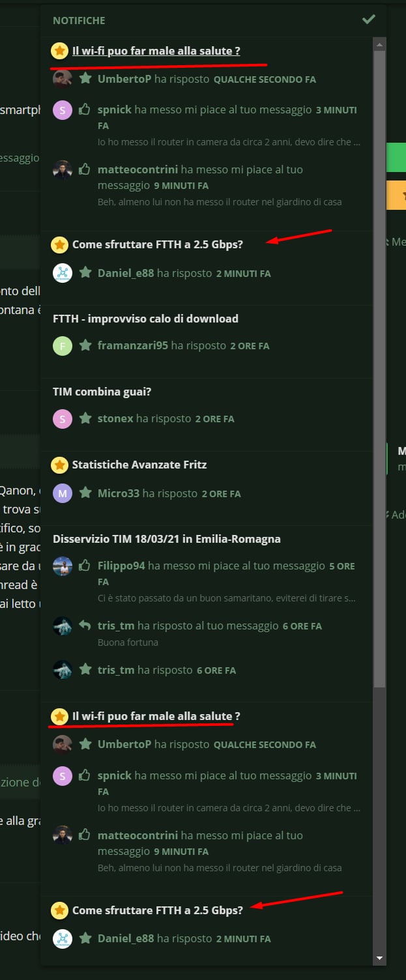Open the topmost 'Il wi-fi puo far male alla salute ?' link
This screenshot has width=406, height=980.
click(x=156, y=50)
